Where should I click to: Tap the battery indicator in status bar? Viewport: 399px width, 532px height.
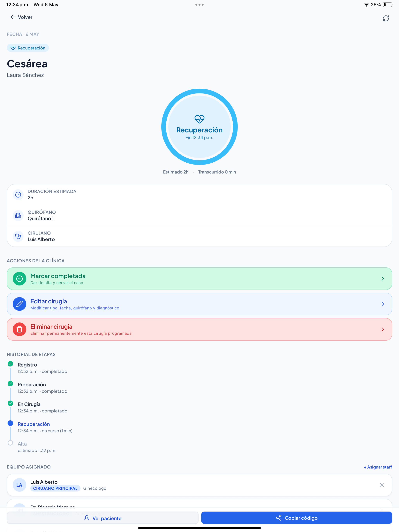coord(388,4)
